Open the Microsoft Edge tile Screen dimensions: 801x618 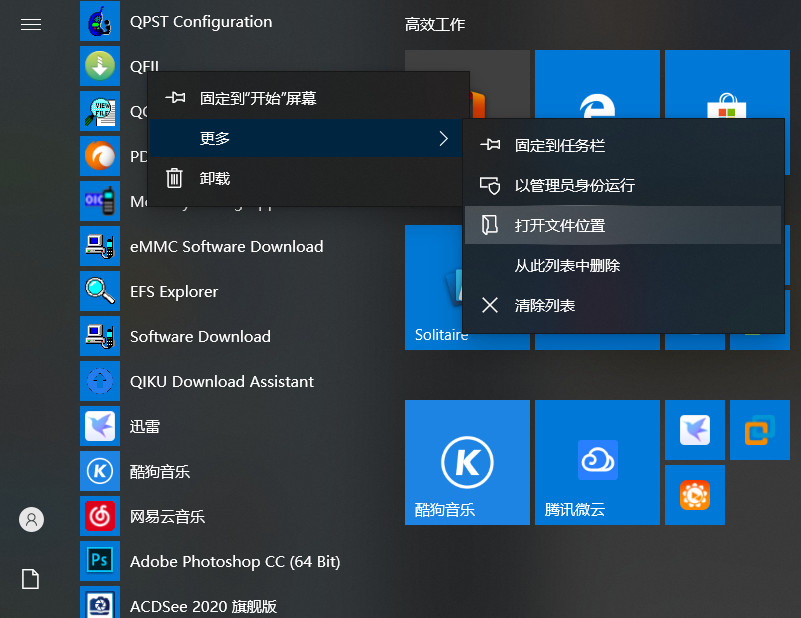(597, 85)
